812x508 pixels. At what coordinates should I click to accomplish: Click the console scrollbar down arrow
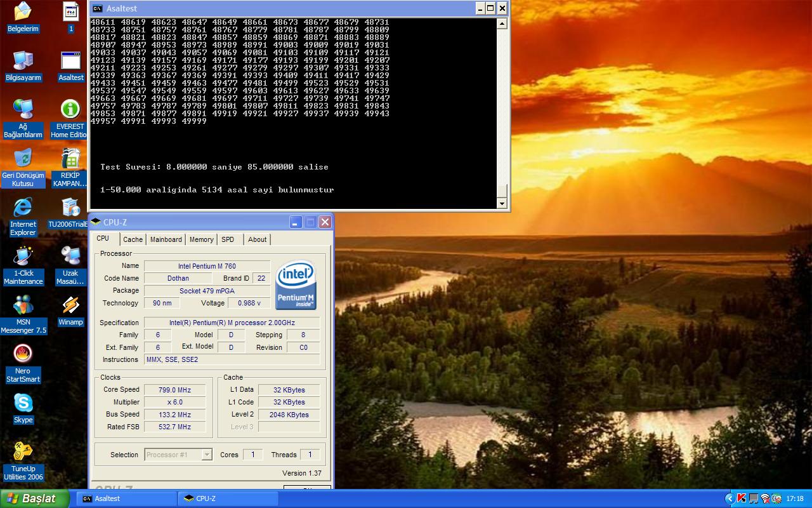click(x=502, y=203)
